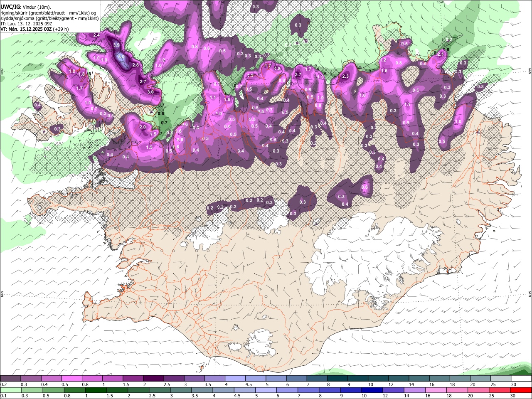
Task: Click the '14' label on top legend row
Action: tap(411, 384)
